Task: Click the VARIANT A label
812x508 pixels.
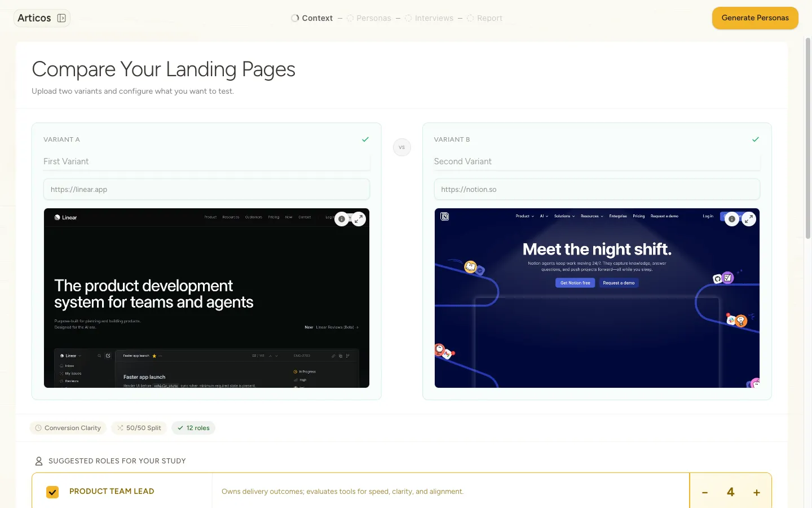Action: point(61,139)
